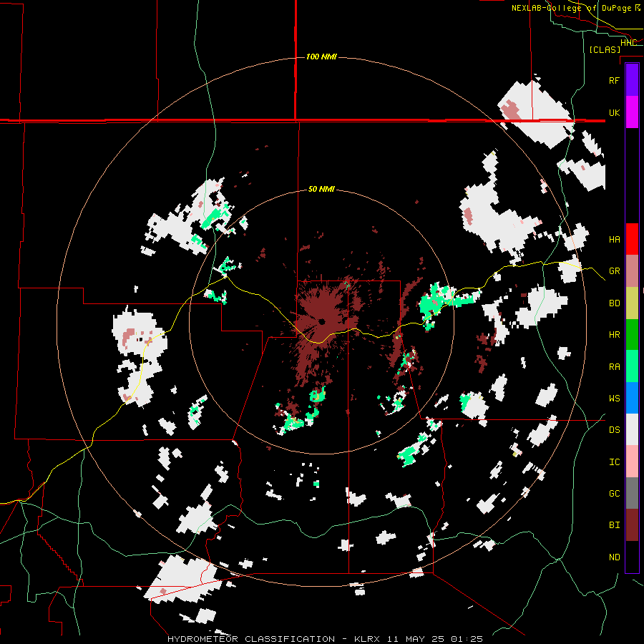Click the BD legend label
The height and width of the screenshot is (644, 644).
(x=614, y=303)
